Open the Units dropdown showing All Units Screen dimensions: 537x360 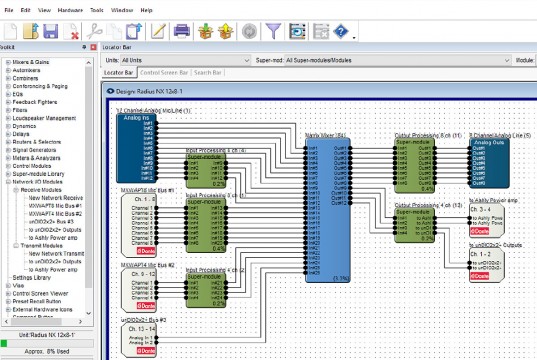185,60
